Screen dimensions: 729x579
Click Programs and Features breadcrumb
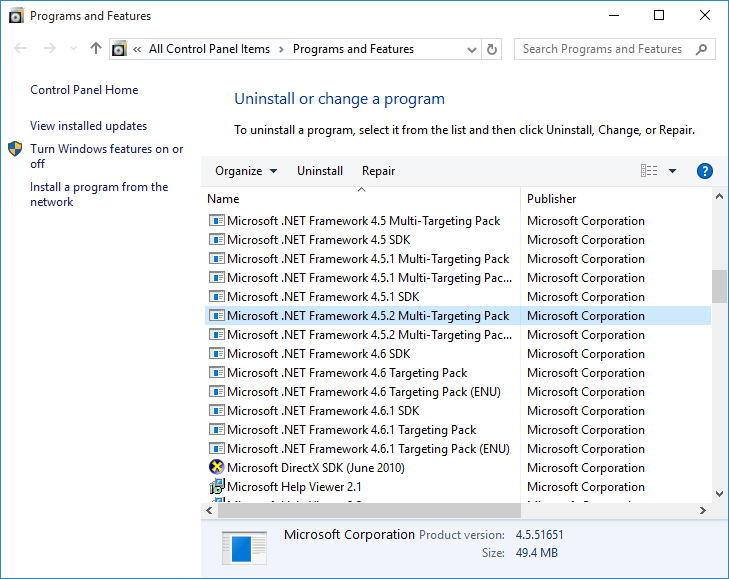[x=353, y=49]
